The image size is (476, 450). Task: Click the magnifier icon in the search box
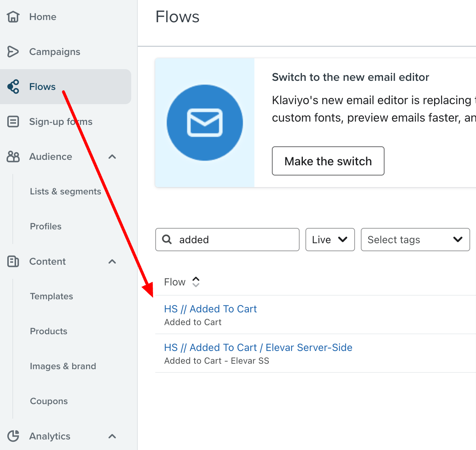[167, 239]
